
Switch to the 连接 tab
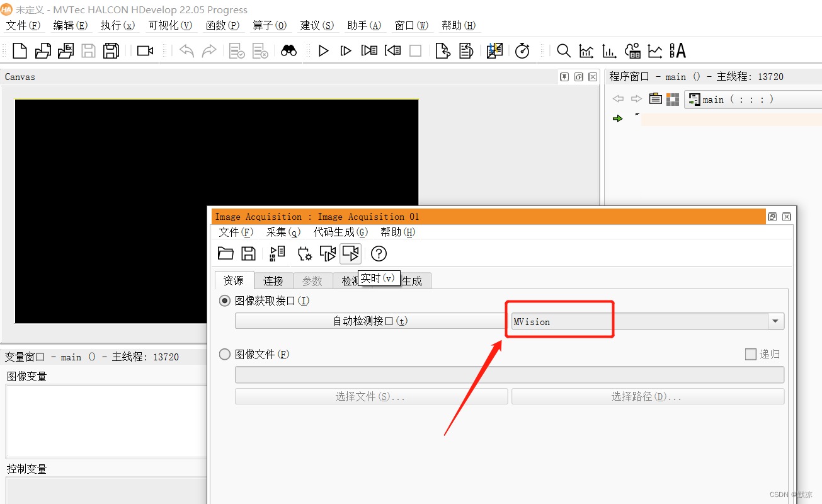coord(273,281)
